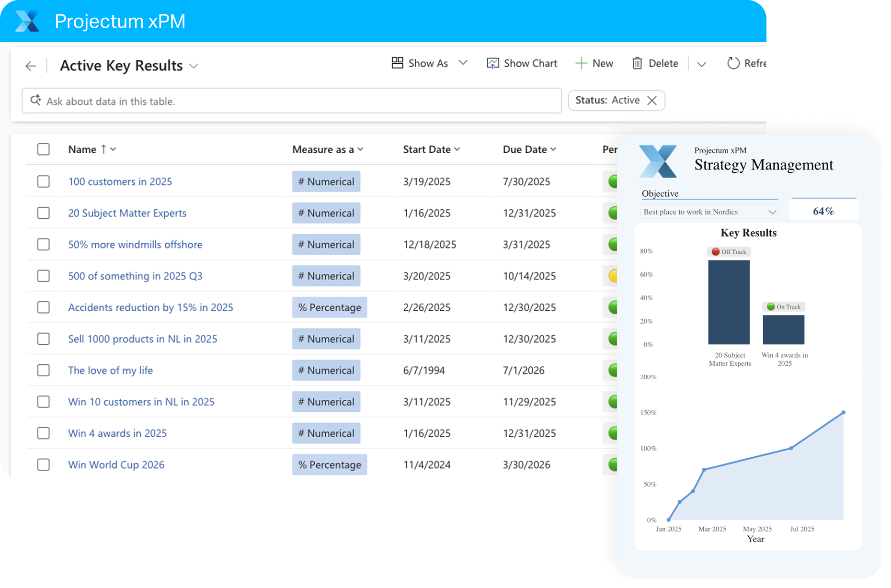Check the box for 100 customers in 2025
Image resolution: width=891 pixels, height=588 pixels.
(x=44, y=181)
